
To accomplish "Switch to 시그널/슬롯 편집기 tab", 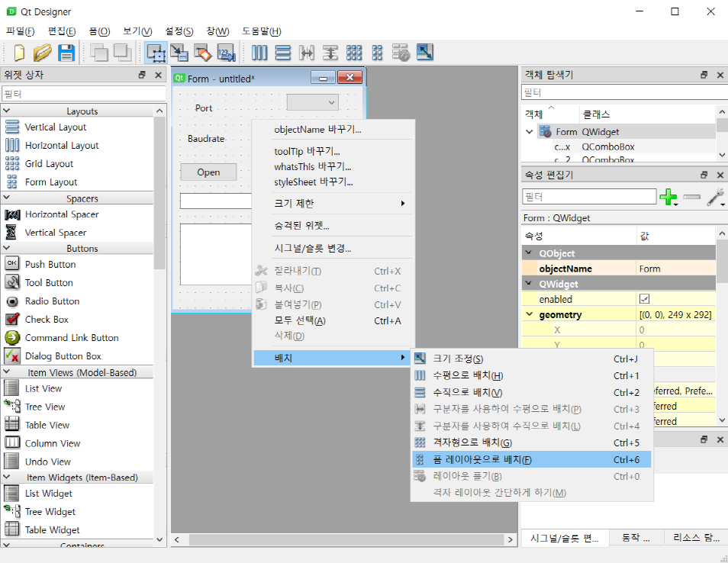I will pos(564,538).
